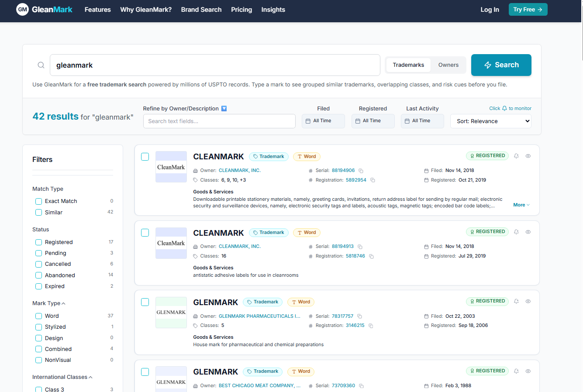Copy serial number 78317757
The width and height of the screenshot is (583, 392).
tap(359, 316)
